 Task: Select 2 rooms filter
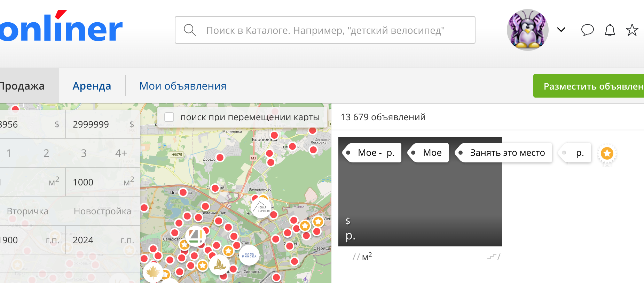46,153
